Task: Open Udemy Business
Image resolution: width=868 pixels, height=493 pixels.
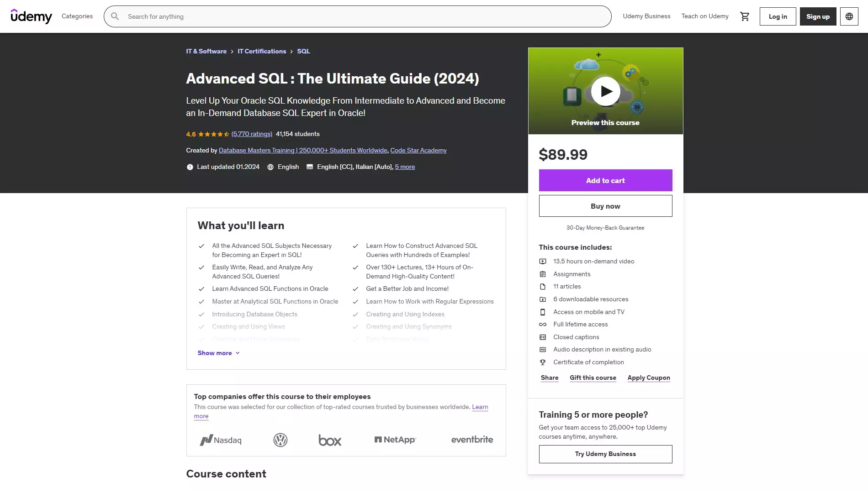Action: pyautogui.click(x=646, y=16)
